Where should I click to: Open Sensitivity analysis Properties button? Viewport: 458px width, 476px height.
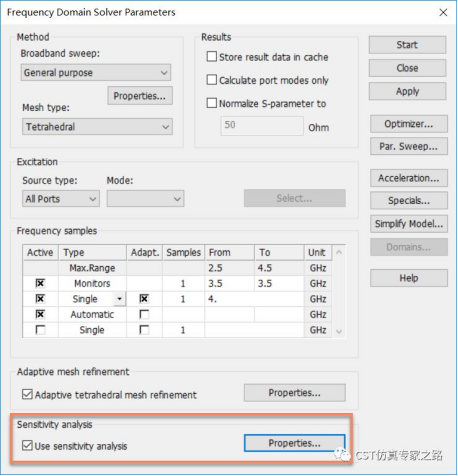295,443
